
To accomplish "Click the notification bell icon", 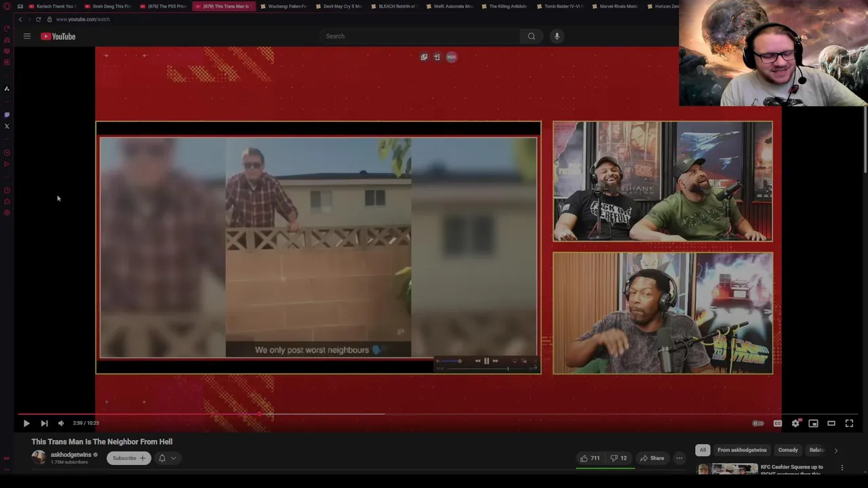I will click(162, 458).
